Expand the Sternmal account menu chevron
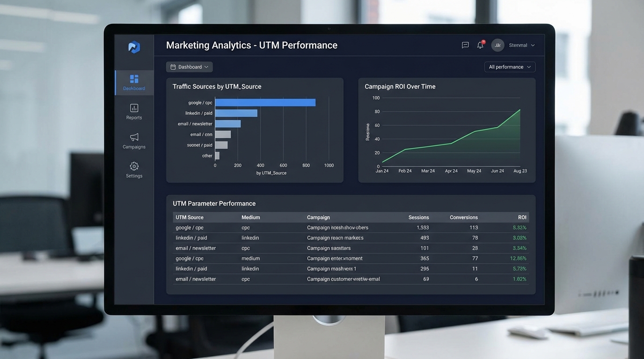644x359 pixels. (533, 45)
